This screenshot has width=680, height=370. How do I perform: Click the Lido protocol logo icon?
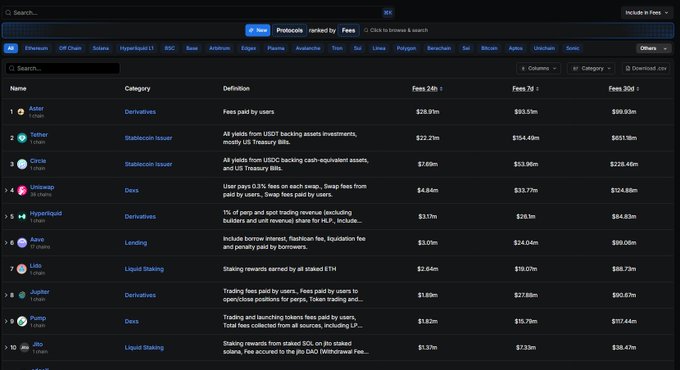[x=22, y=269]
